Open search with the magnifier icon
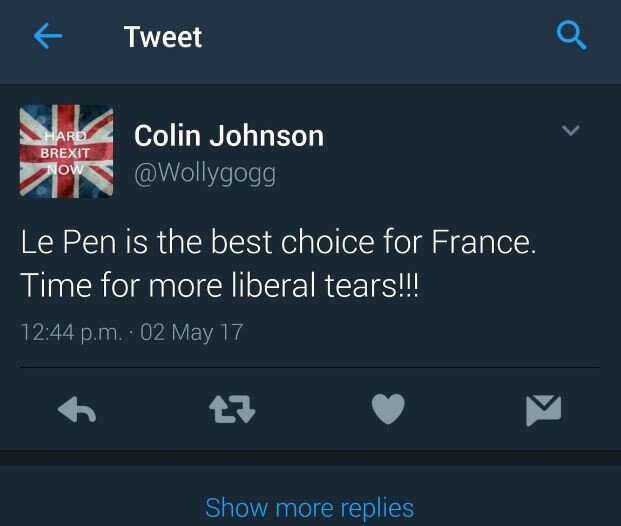 (571, 35)
